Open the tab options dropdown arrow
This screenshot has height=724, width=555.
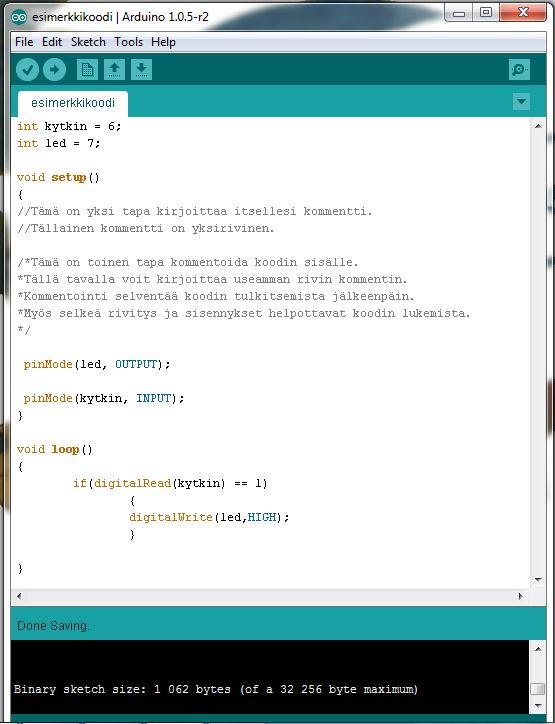point(521,101)
